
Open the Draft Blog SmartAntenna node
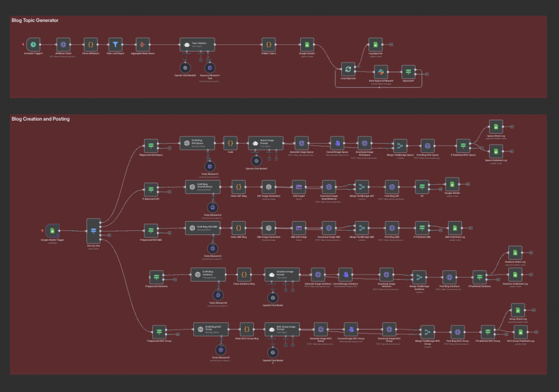coord(203,187)
